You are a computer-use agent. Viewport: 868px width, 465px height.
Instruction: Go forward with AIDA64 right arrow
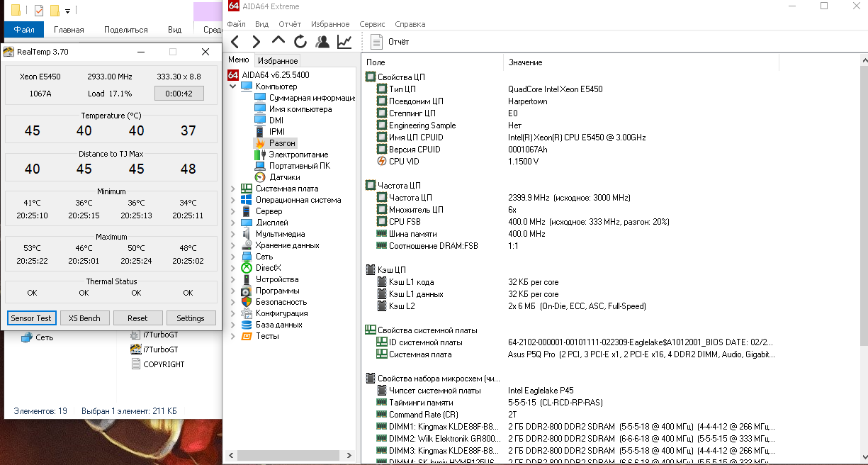click(257, 42)
